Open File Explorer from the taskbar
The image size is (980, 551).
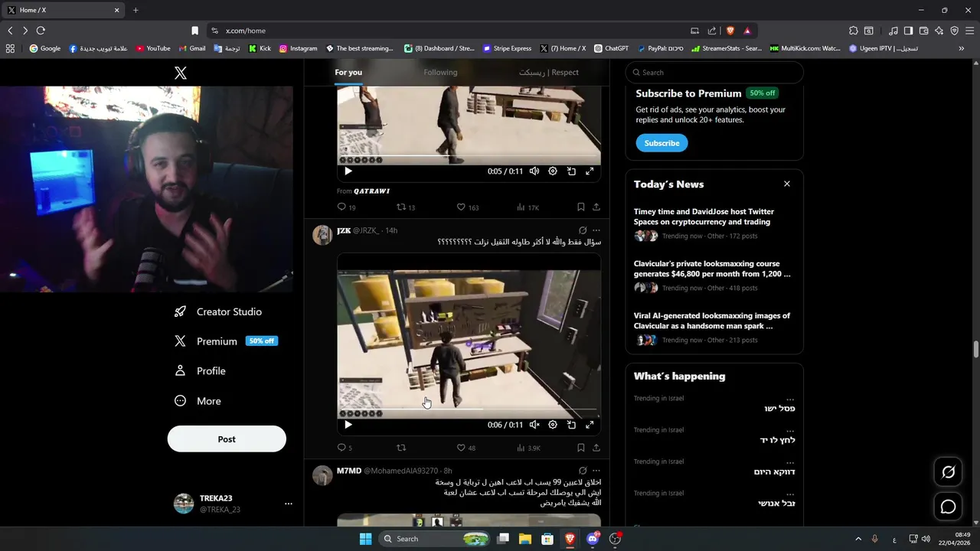[525, 539]
